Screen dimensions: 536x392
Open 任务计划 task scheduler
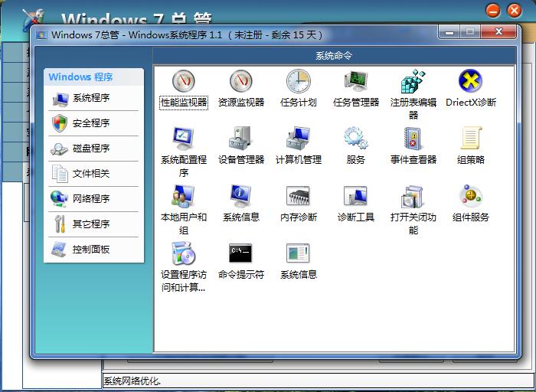click(x=298, y=89)
